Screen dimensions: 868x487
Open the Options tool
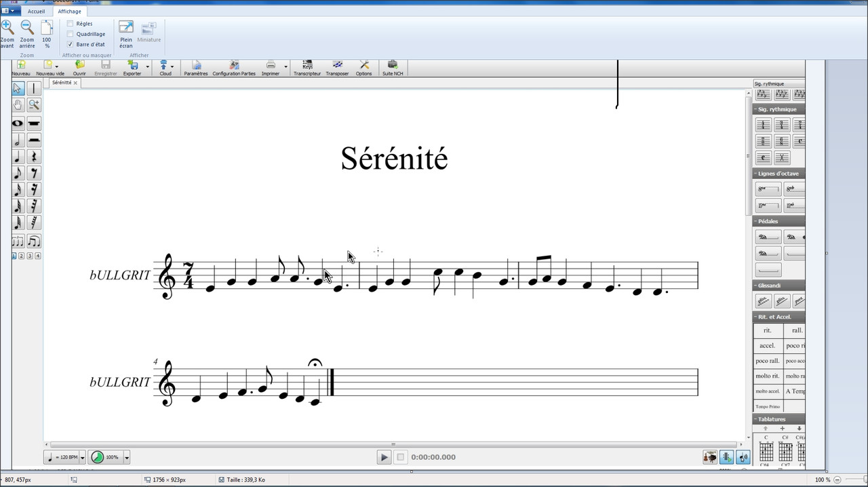tap(364, 68)
